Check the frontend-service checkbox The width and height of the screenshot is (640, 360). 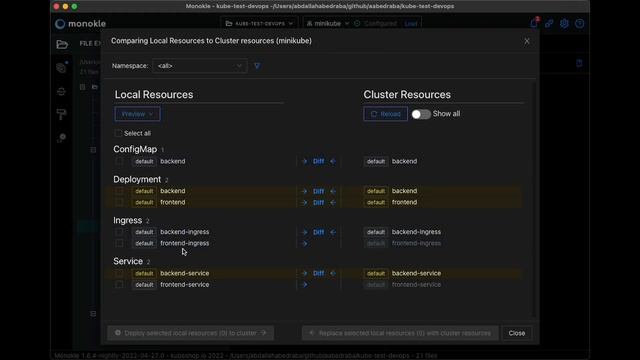(x=119, y=284)
